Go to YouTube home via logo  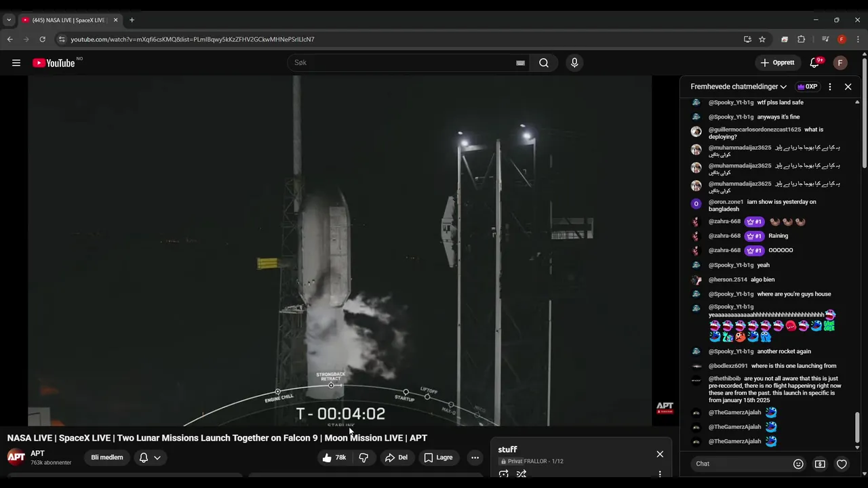click(x=54, y=63)
